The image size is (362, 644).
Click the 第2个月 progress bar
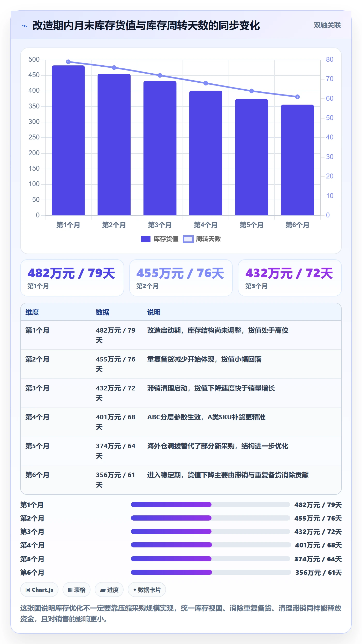tap(210, 518)
